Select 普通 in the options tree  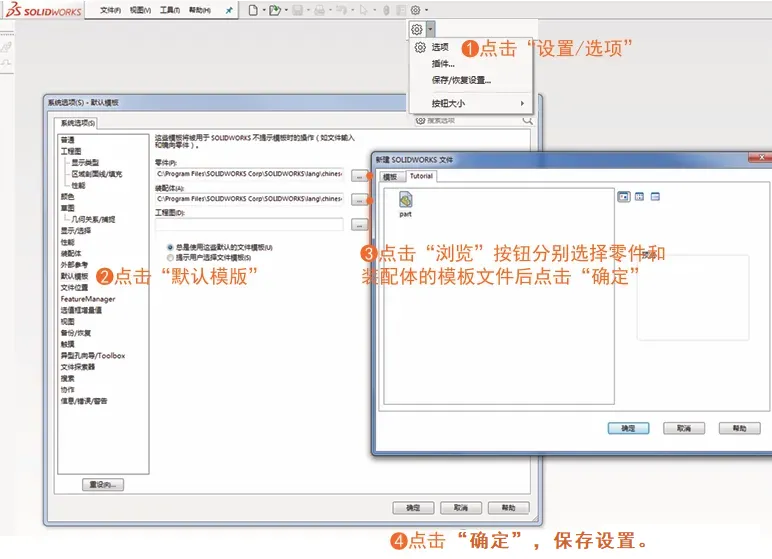click(67, 140)
